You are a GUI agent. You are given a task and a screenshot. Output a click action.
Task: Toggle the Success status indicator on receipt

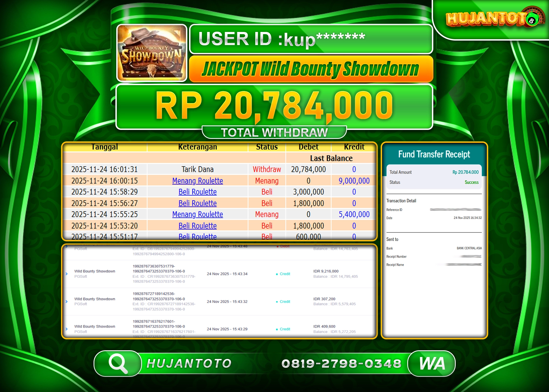click(472, 182)
